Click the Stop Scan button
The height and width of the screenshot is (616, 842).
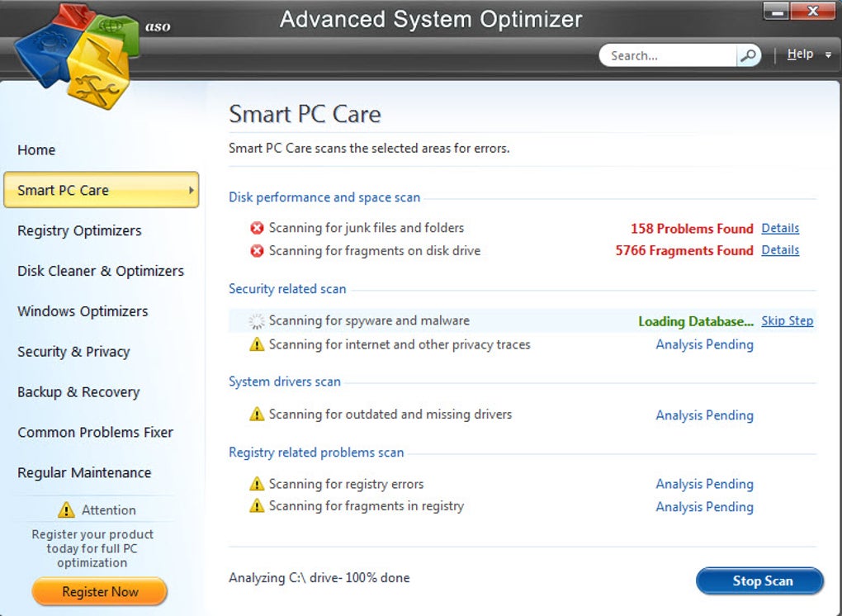[x=759, y=580]
